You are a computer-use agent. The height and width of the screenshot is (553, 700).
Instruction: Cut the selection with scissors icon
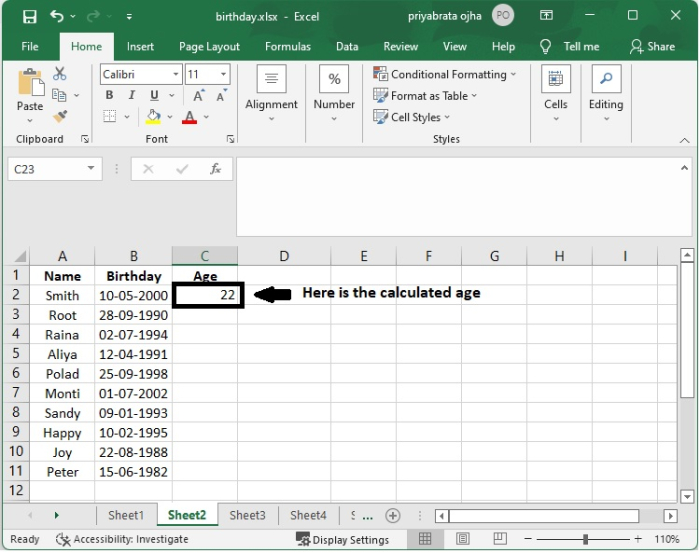[x=59, y=74]
